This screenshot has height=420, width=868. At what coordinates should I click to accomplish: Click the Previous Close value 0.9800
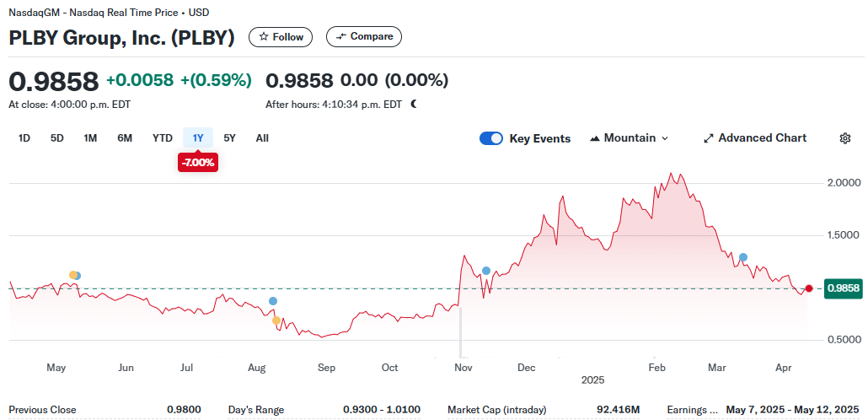click(184, 410)
